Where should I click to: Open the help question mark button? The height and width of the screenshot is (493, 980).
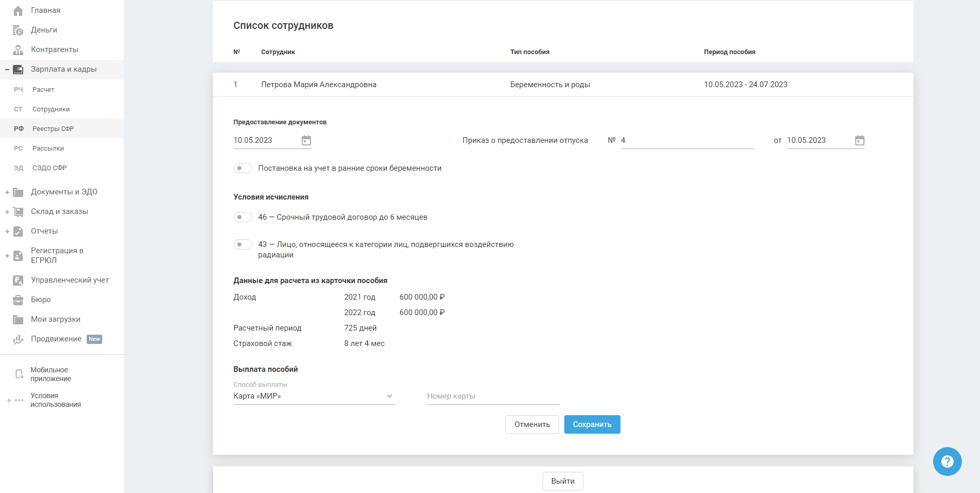947,462
